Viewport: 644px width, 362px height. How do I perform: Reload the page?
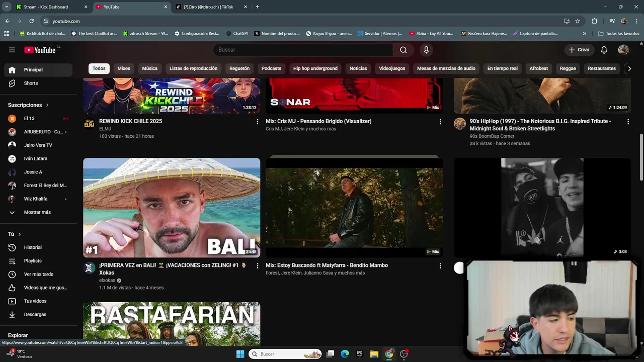31,21
